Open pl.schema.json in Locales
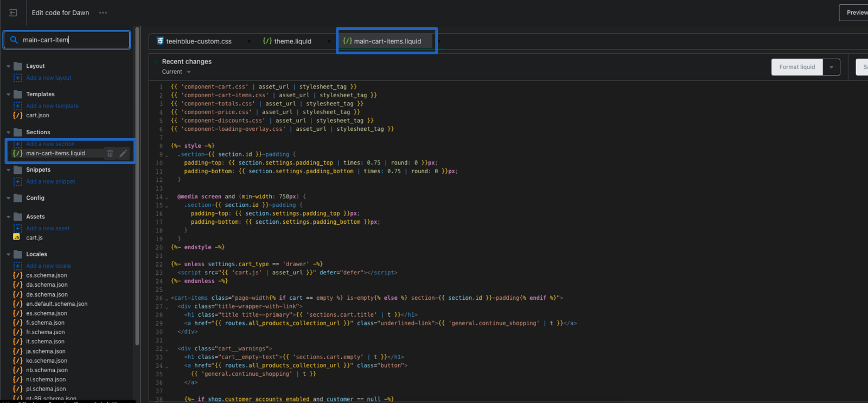The height and width of the screenshot is (403, 868). click(x=46, y=389)
